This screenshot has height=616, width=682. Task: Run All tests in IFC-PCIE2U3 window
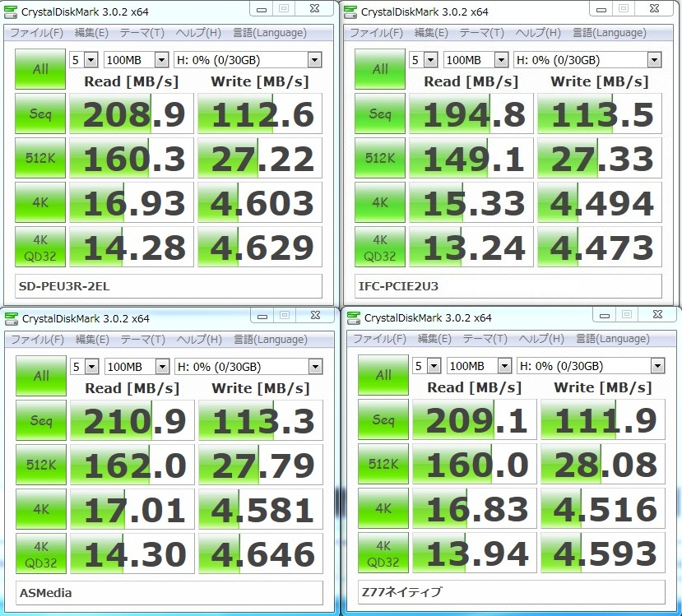[380, 69]
